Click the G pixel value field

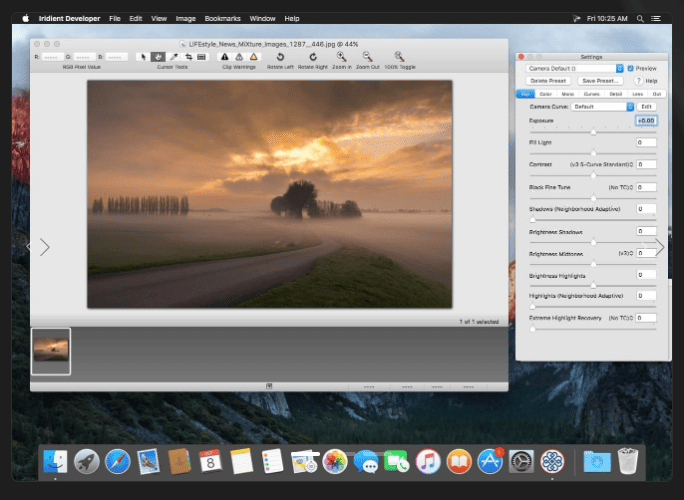point(85,57)
